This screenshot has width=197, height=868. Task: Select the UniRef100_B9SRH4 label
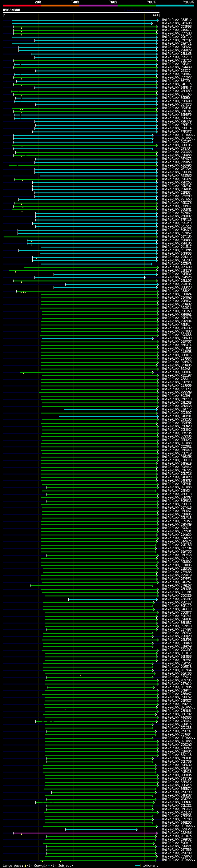point(177,396)
